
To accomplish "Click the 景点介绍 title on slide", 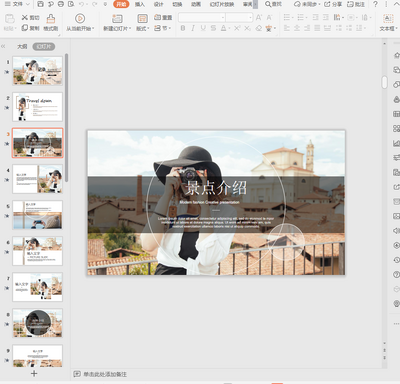I will [x=216, y=188].
